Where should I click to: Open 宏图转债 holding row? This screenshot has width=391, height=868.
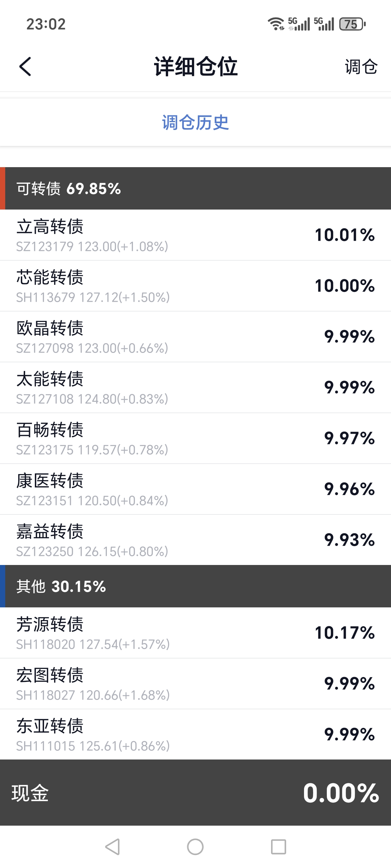pos(195,684)
